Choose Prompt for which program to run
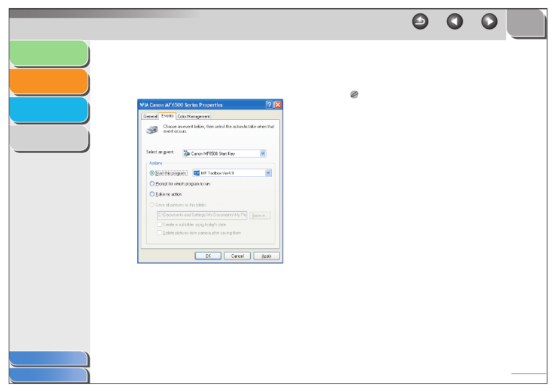Viewport: 555px width, 392px height. coord(152,184)
